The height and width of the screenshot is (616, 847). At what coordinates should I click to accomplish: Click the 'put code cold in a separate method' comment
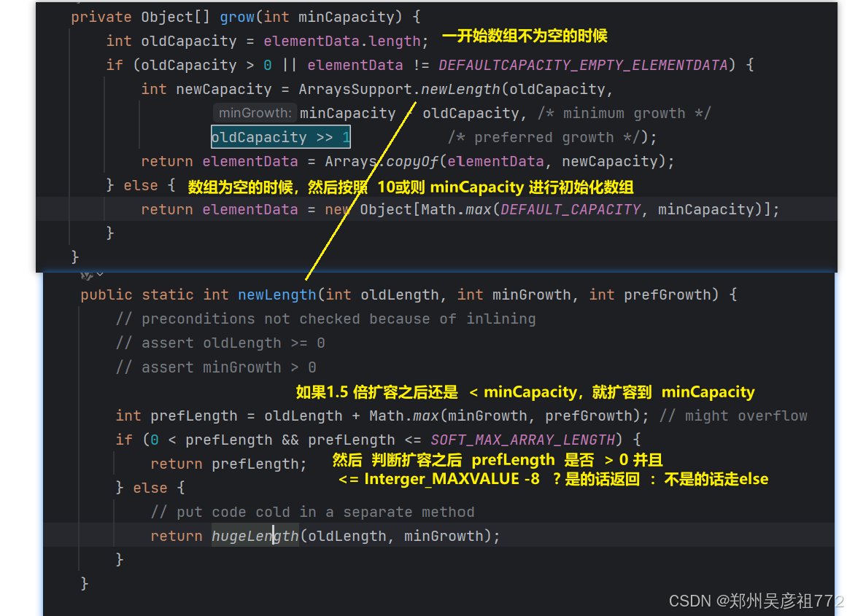(313, 512)
